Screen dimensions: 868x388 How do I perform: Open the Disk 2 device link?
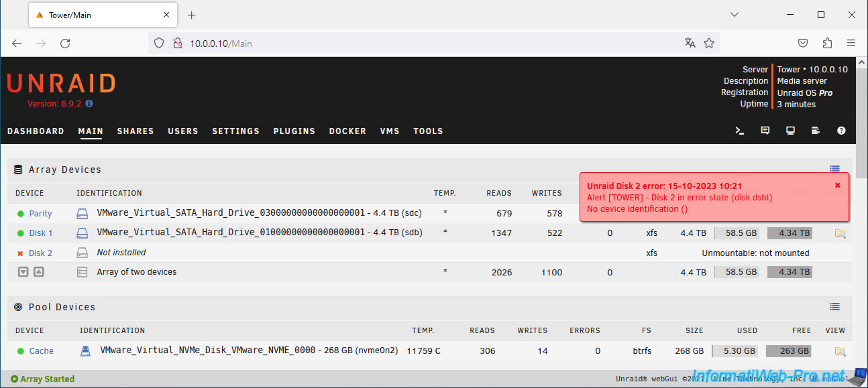(x=40, y=253)
